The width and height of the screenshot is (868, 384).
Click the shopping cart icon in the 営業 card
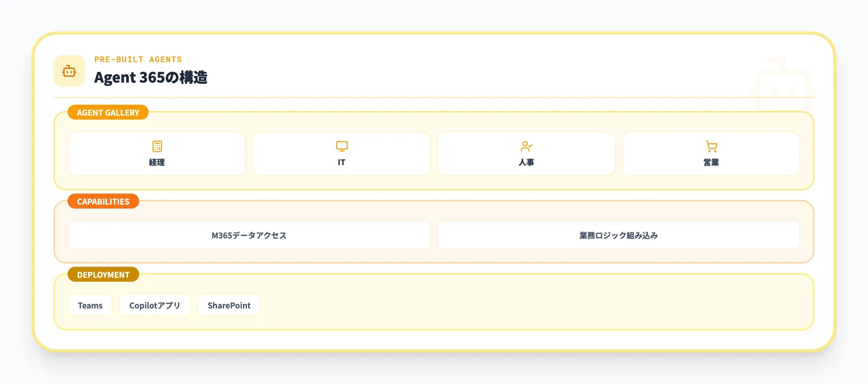pyautogui.click(x=711, y=146)
